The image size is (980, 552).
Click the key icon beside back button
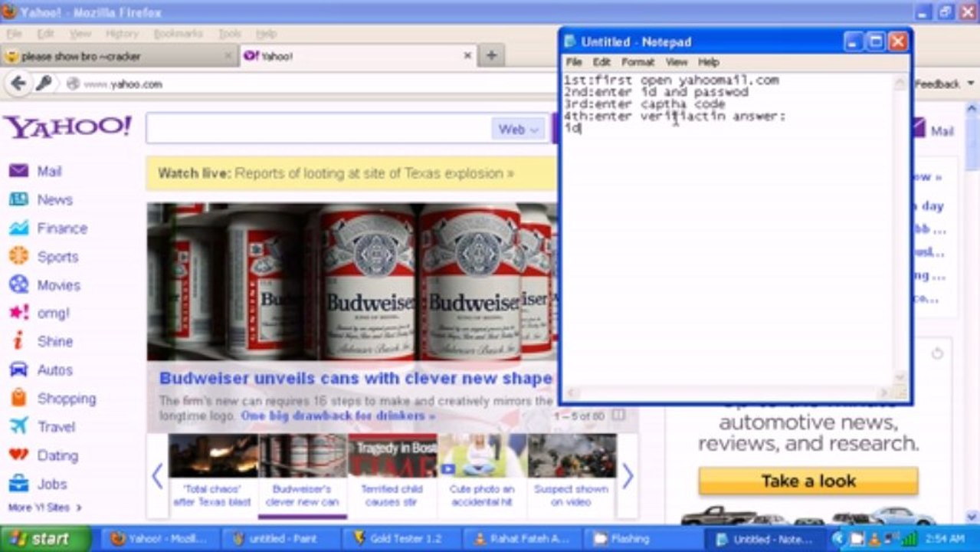click(44, 83)
